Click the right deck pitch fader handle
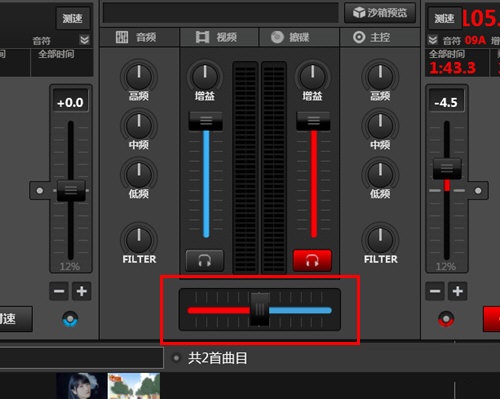The width and height of the screenshot is (500, 399). (447, 168)
